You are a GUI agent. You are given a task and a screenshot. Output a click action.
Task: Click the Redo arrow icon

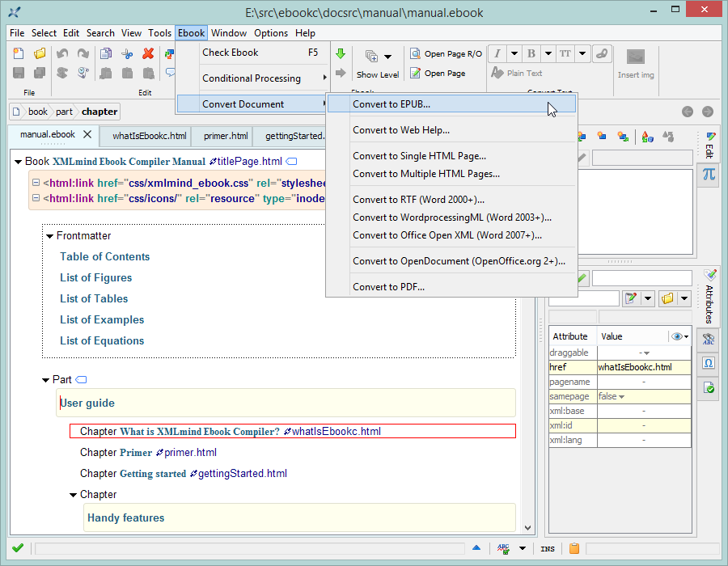[83, 53]
